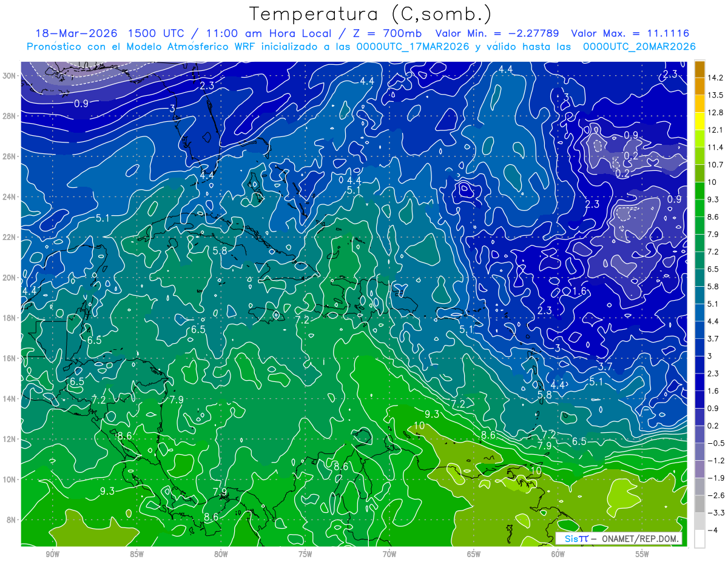Viewport: 728px width, 562px height.
Task: Click the '-1.9' color scale label
Action: (x=716, y=478)
